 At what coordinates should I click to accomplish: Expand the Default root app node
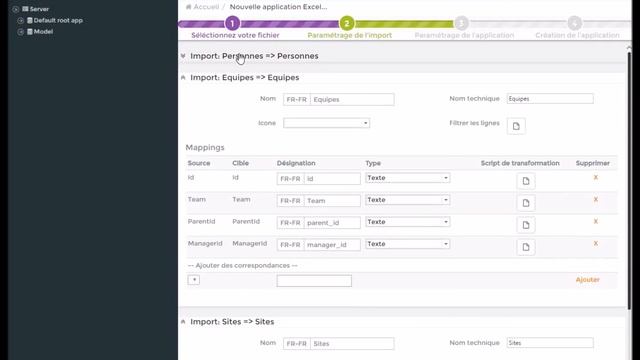20,20
